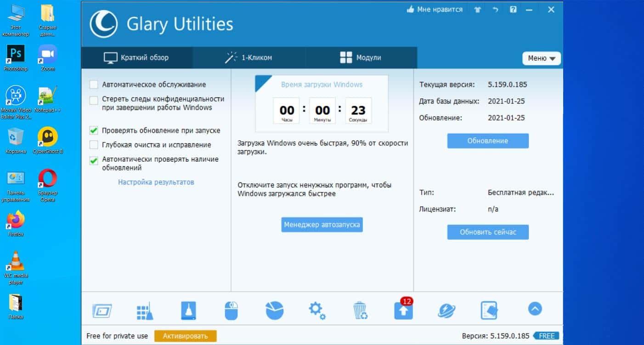Click the version number 5.159.0.185 value
The image size is (644, 345).
tap(507, 85)
